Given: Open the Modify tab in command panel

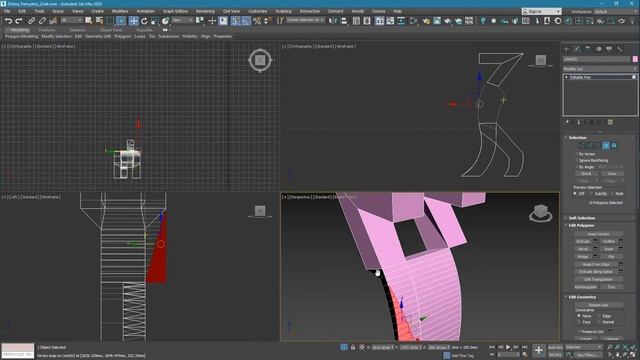Looking at the screenshot, I should click(x=577, y=49).
